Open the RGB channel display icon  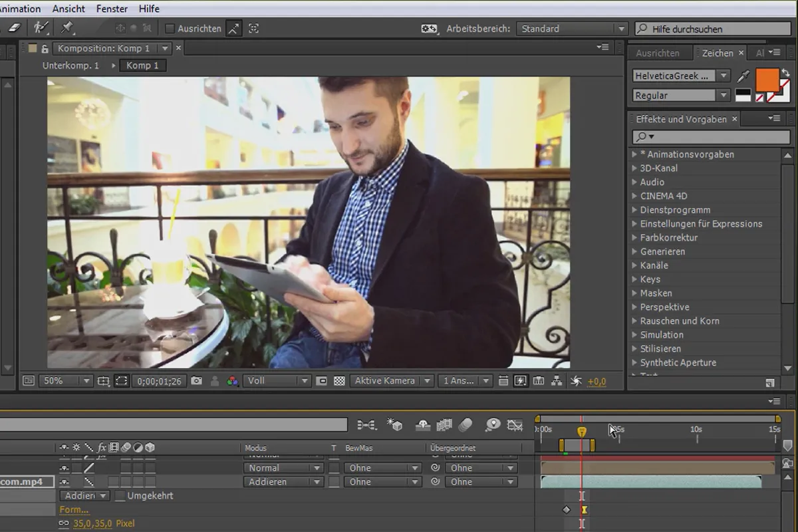tap(232, 381)
